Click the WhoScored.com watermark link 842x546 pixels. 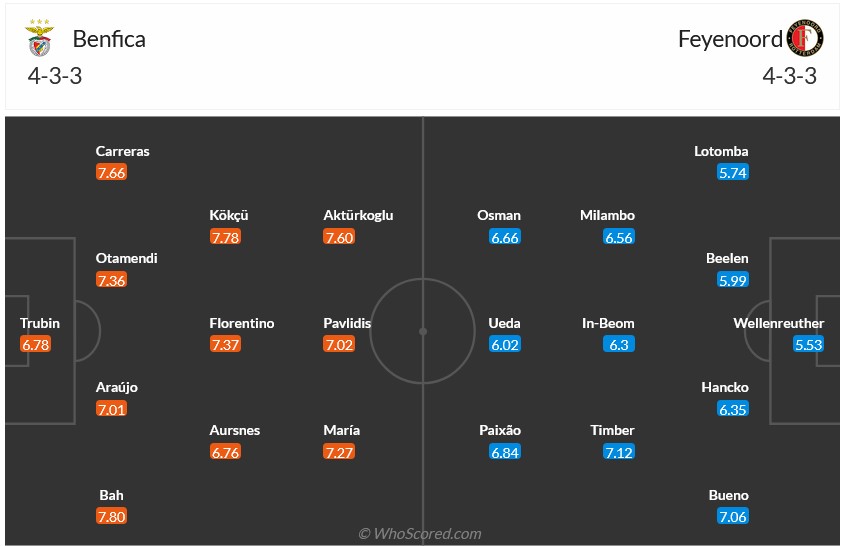click(420, 534)
